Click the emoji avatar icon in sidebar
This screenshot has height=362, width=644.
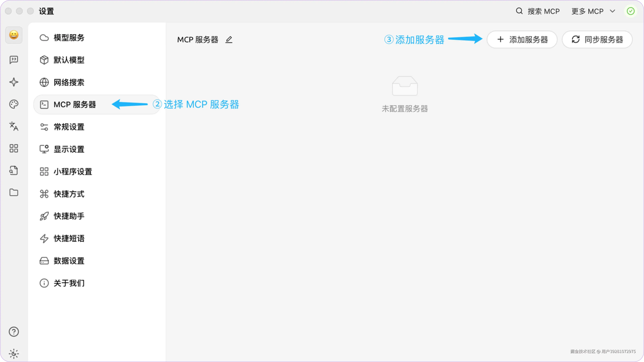click(14, 35)
